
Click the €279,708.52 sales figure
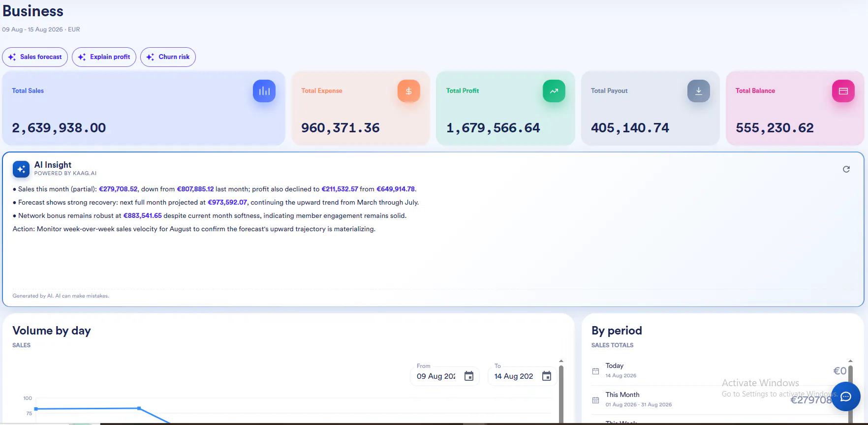(118, 189)
